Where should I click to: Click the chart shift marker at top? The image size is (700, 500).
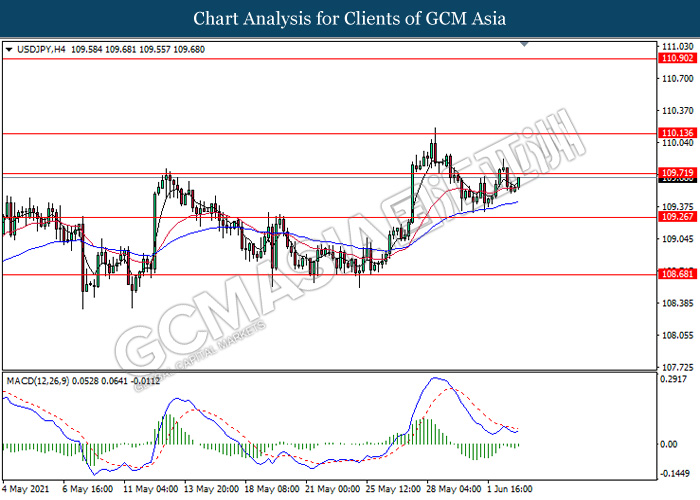pyautogui.click(x=525, y=44)
